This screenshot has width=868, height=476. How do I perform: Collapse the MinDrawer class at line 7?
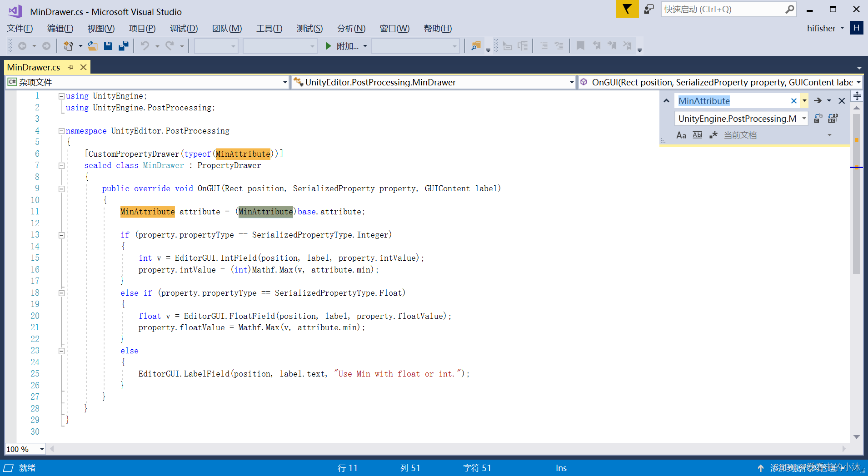click(61, 166)
